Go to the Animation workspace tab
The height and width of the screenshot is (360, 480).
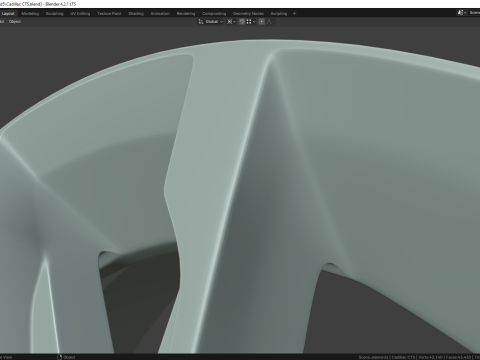pyautogui.click(x=160, y=14)
